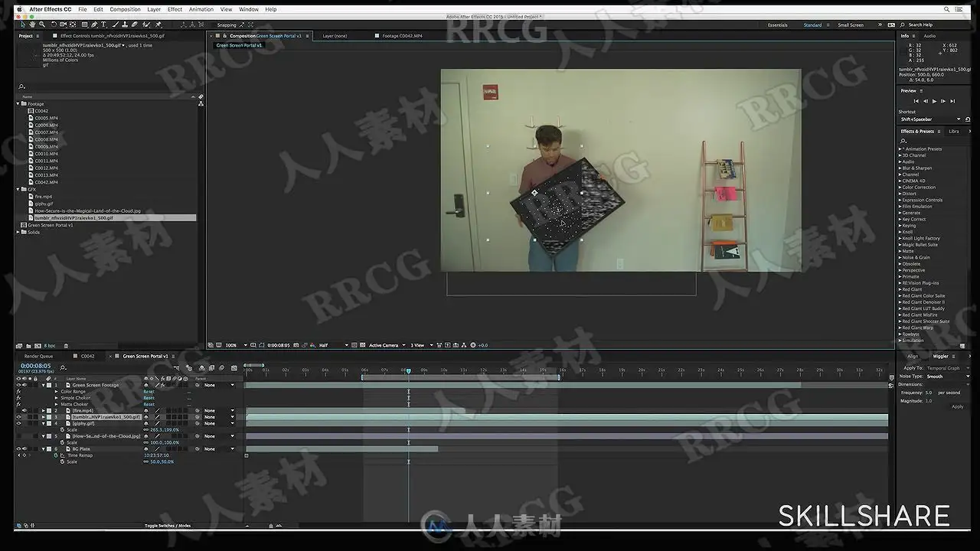This screenshot has width=980, height=551.
Task: Select the Puppet Pin tool
Action: (x=158, y=24)
